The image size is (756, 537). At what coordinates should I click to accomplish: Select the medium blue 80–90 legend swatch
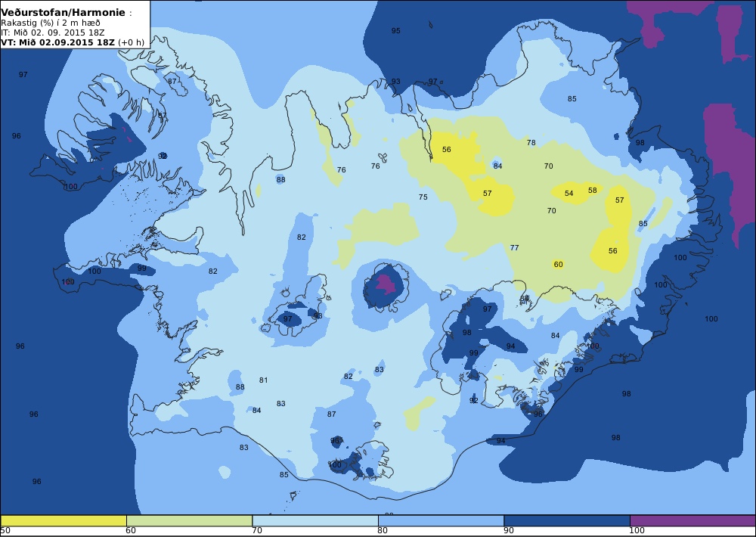442,520
